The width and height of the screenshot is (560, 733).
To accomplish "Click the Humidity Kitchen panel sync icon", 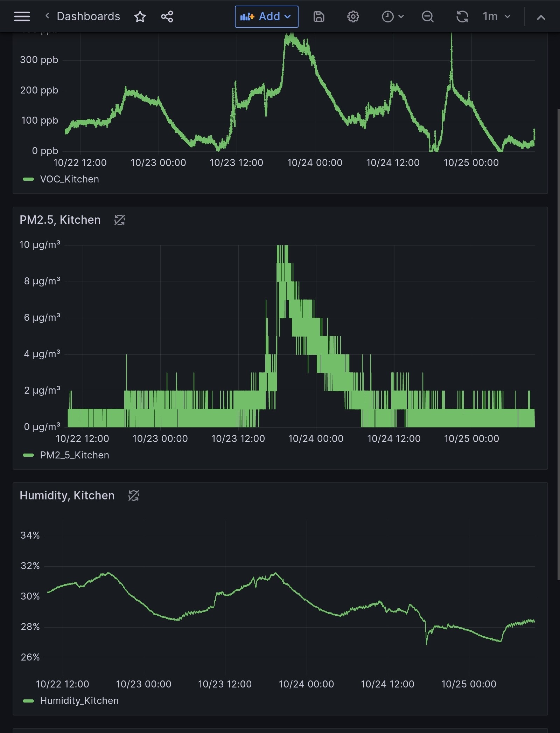I will coord(133,496).
